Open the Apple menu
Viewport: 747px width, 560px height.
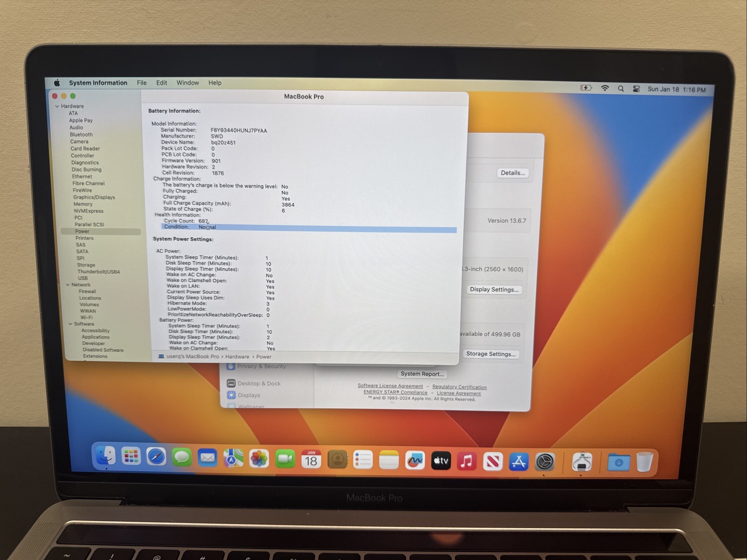point(57,83)
